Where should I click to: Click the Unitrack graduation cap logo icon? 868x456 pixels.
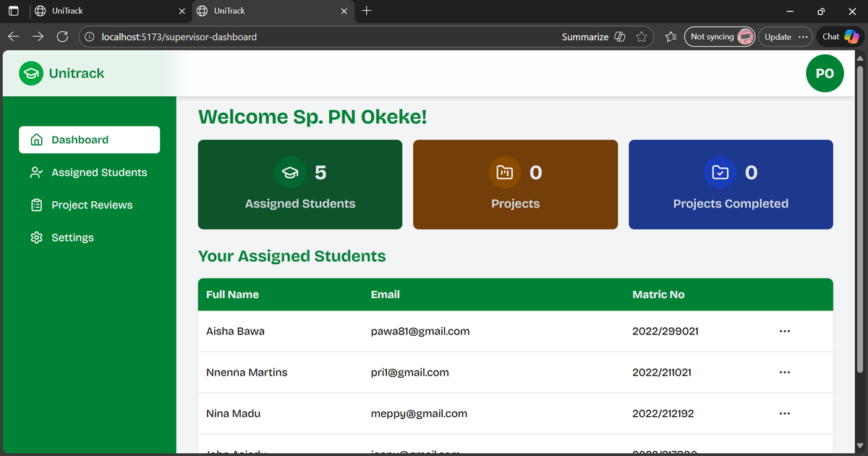[31, 73]
